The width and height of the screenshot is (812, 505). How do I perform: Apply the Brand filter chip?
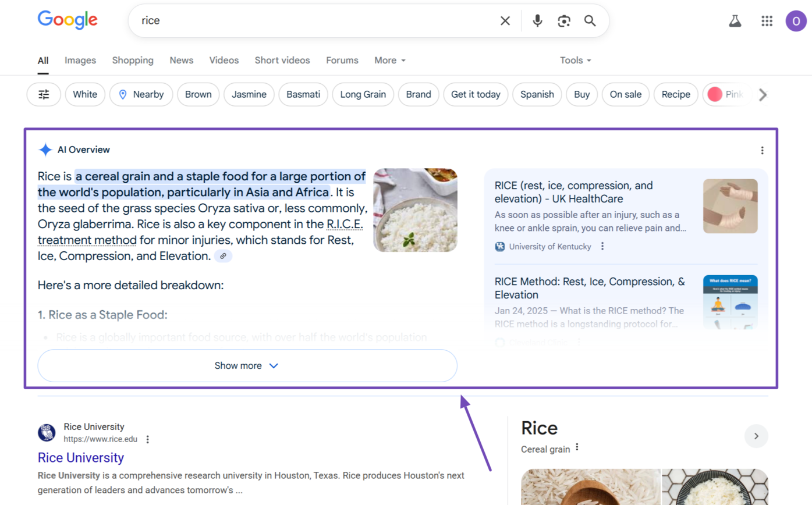pos(419,94)
